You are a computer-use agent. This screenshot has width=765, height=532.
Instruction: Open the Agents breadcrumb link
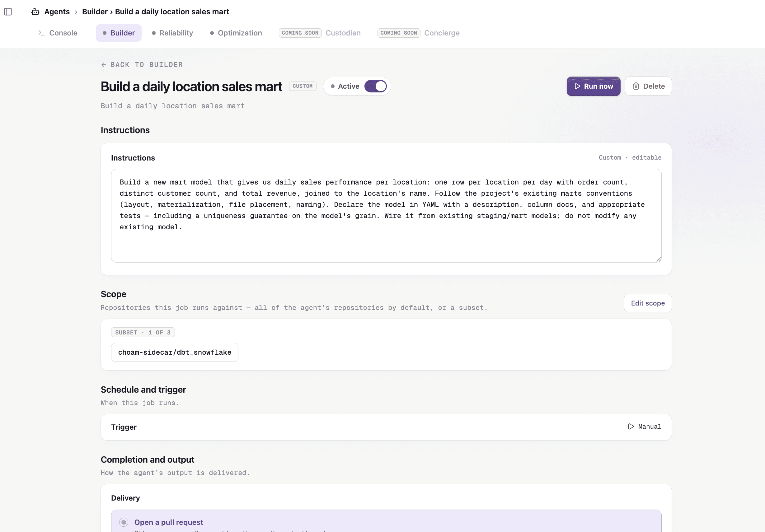click(x=57, y=12)
